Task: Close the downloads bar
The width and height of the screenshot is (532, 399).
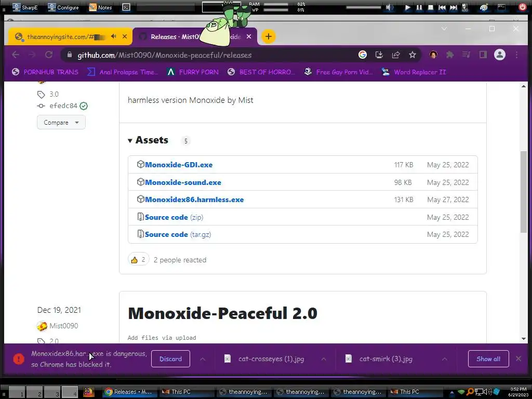Action: (x=518, y=358)
